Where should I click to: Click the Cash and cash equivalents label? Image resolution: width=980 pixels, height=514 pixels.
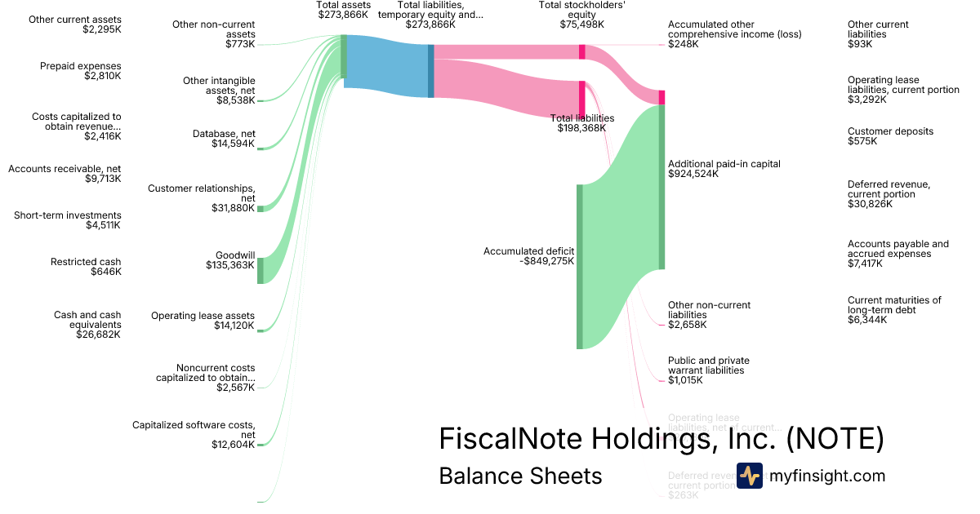(x=87, y=324)
